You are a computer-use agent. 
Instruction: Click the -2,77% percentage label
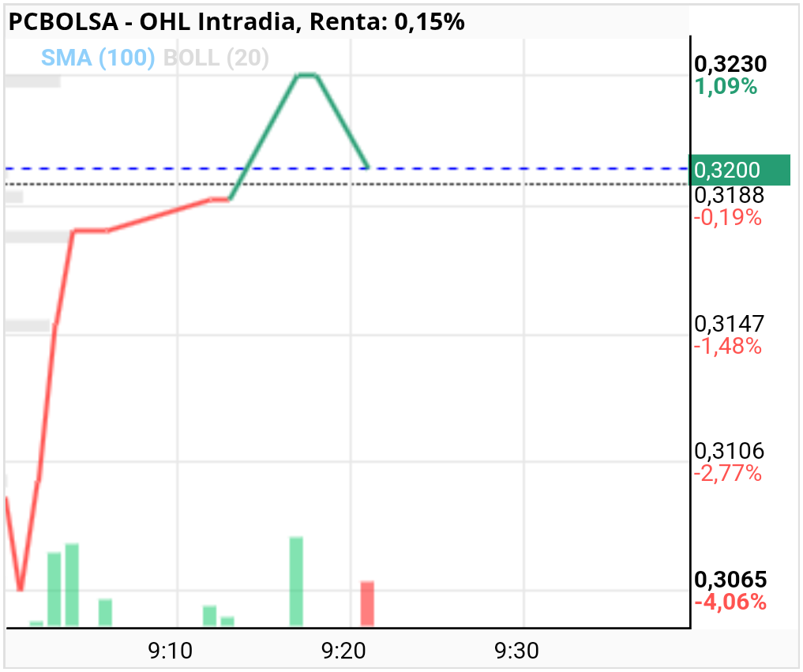point(728,473)
